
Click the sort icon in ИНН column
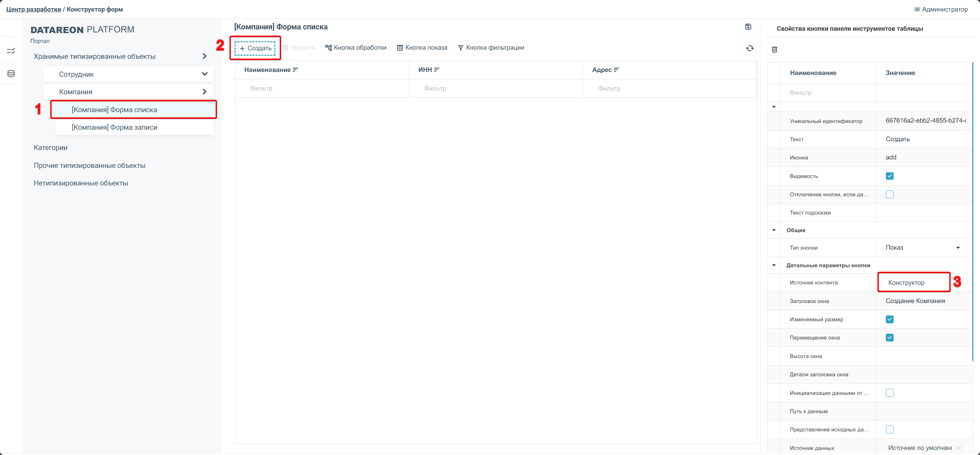(x=437, y=70)
